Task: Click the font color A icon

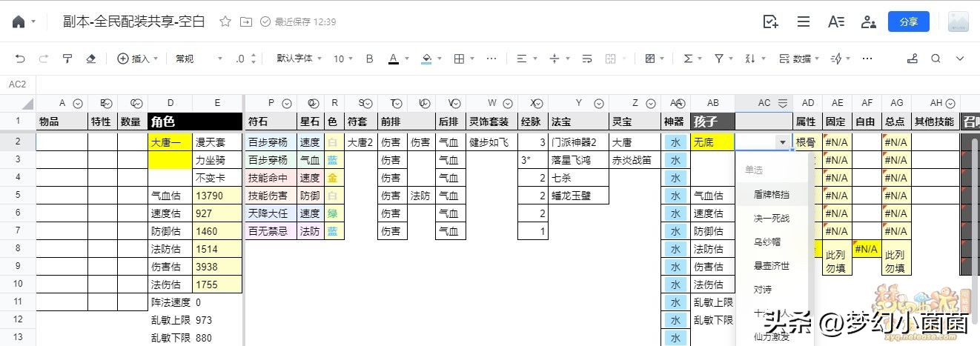Action: pyautogui.click(x=394, y=59)
